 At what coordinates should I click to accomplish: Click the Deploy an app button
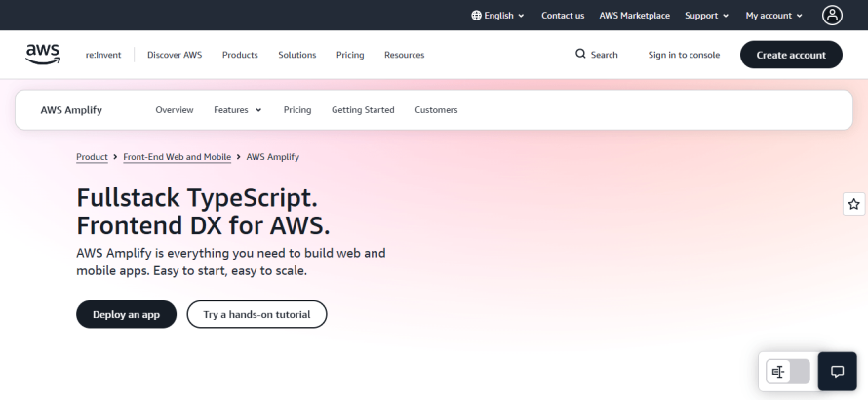pyautogui.click(x=126, y=315)
